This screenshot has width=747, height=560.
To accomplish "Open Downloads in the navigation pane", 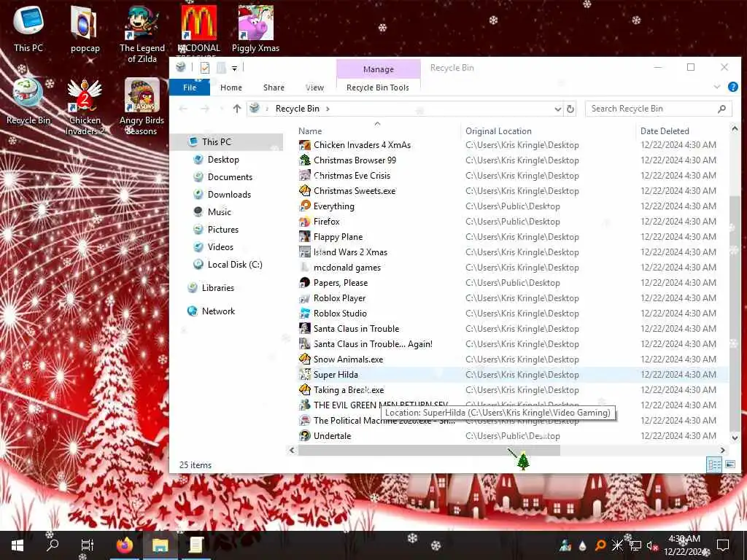I will [x=229, y=194].
